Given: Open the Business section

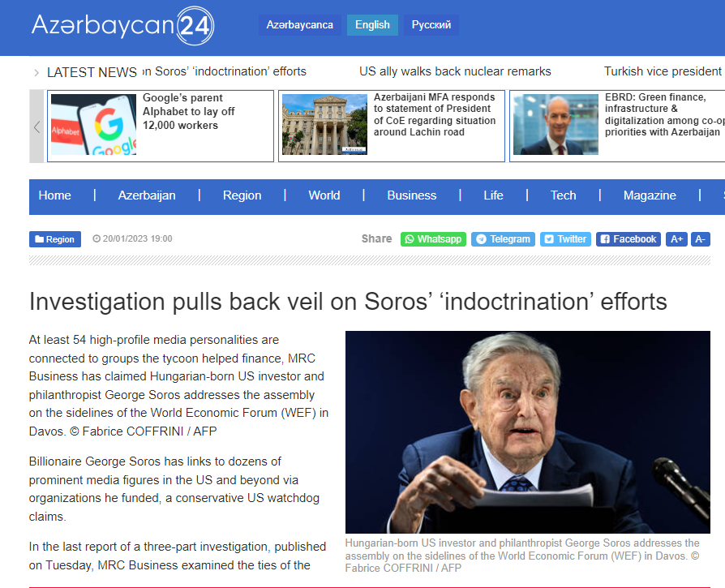Looking at the screenshot, I should click(411, 195).
